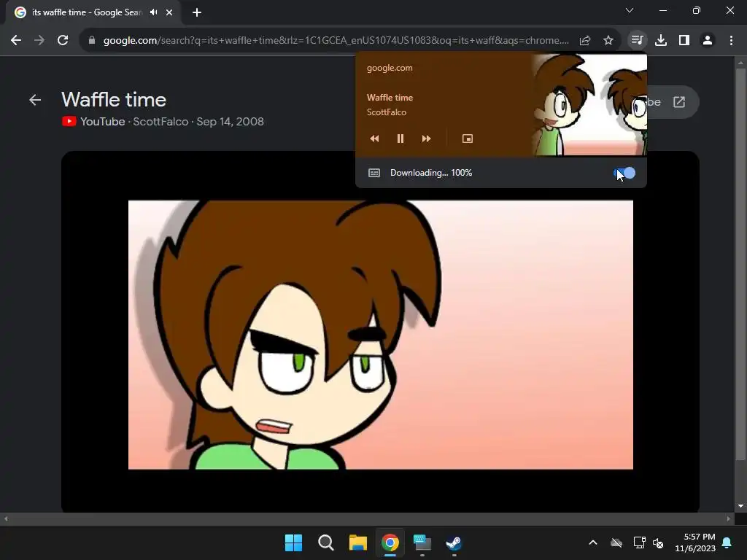
Task: Share this page icon in address bar
Action: click(585, 41)
